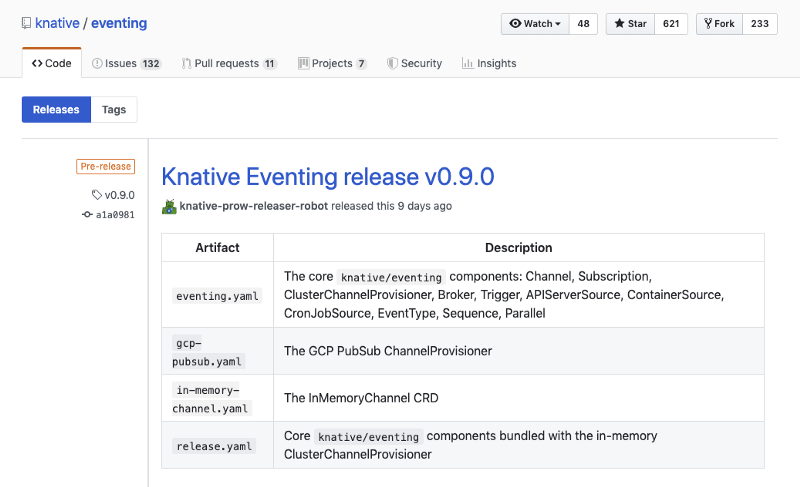800x487 pixels.
Task: Click 'The InMemoryChannel CRD' description
Action: pyautogui.click(x=361, y=398)
